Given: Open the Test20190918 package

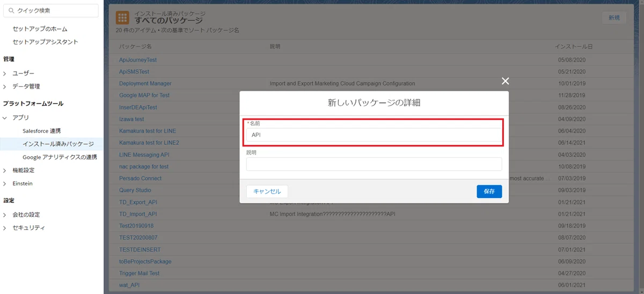Looking at the screenshot, I should tap(136, 226).
